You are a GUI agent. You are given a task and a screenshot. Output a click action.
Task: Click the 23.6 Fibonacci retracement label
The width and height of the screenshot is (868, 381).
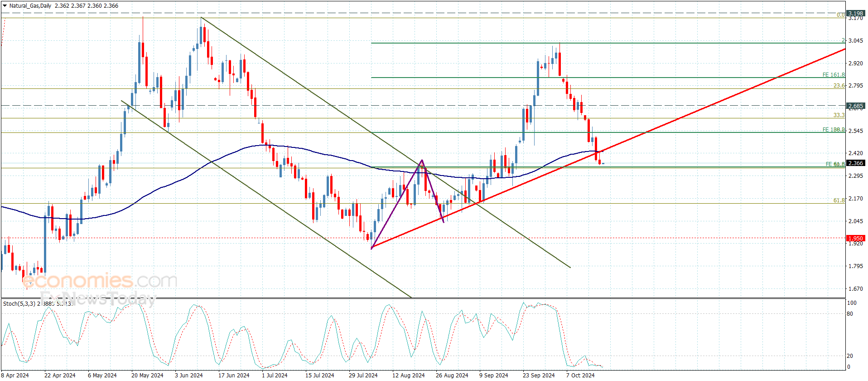click(x=839, y=86)
